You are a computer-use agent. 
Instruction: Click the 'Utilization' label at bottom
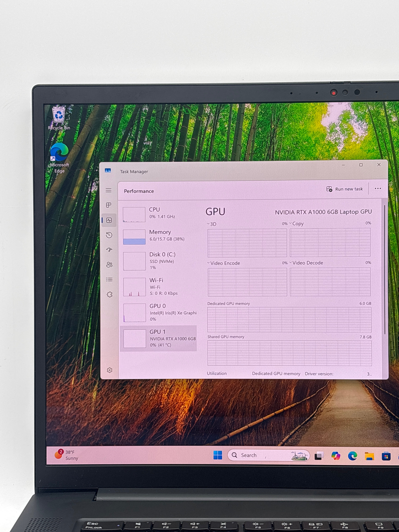[217, 373]
